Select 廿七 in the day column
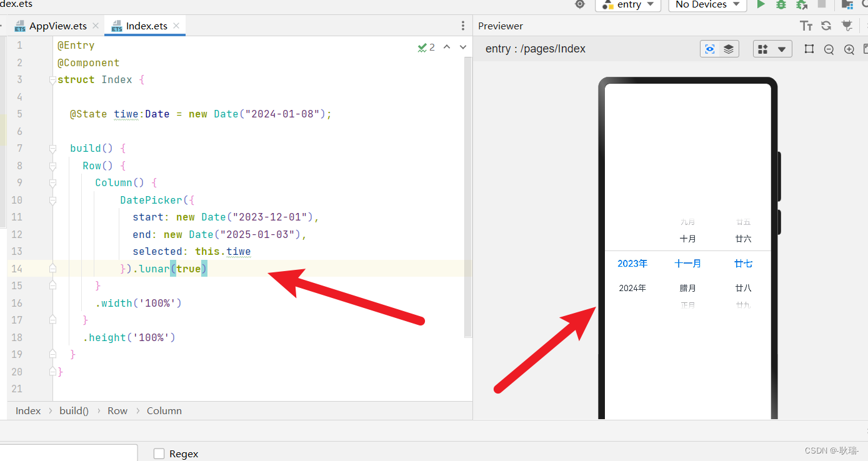Image resolution: width=868 pixels, height=461 pixels. tap(744, 264)
